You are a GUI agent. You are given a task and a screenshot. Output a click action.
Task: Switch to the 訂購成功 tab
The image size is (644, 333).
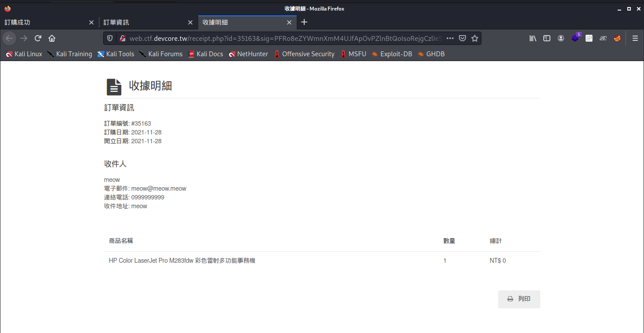coord(44,22)
